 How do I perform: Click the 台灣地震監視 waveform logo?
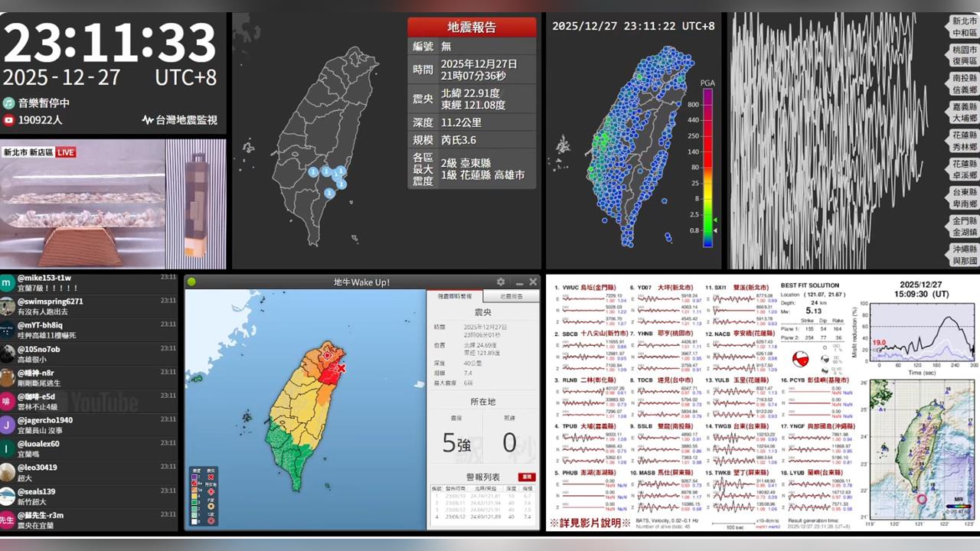tap(148, 119)
